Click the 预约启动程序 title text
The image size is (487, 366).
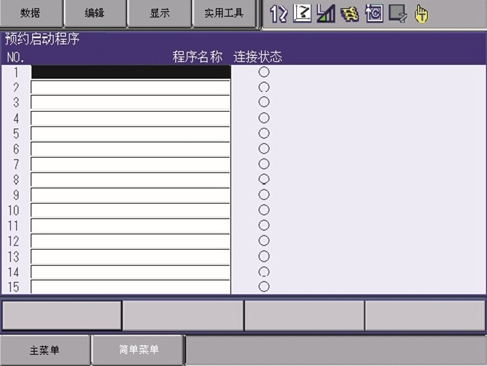tap(42, 39)
